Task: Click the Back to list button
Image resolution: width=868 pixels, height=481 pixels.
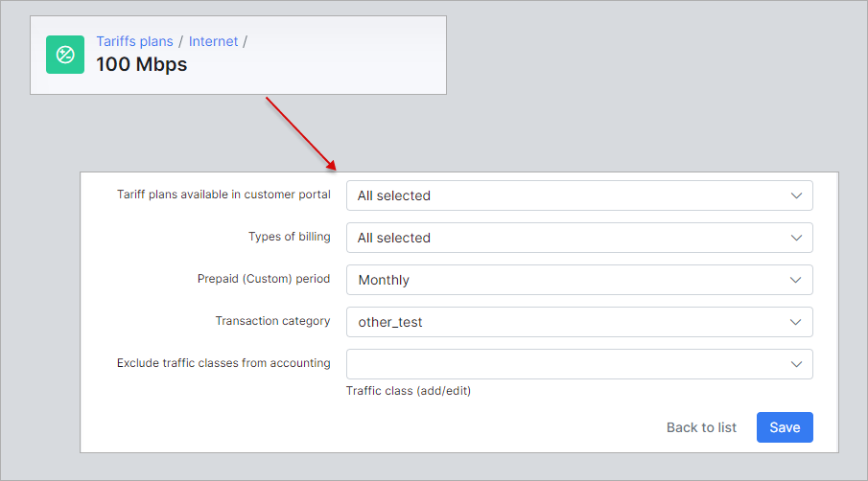Action: click(x=701, y=427)
